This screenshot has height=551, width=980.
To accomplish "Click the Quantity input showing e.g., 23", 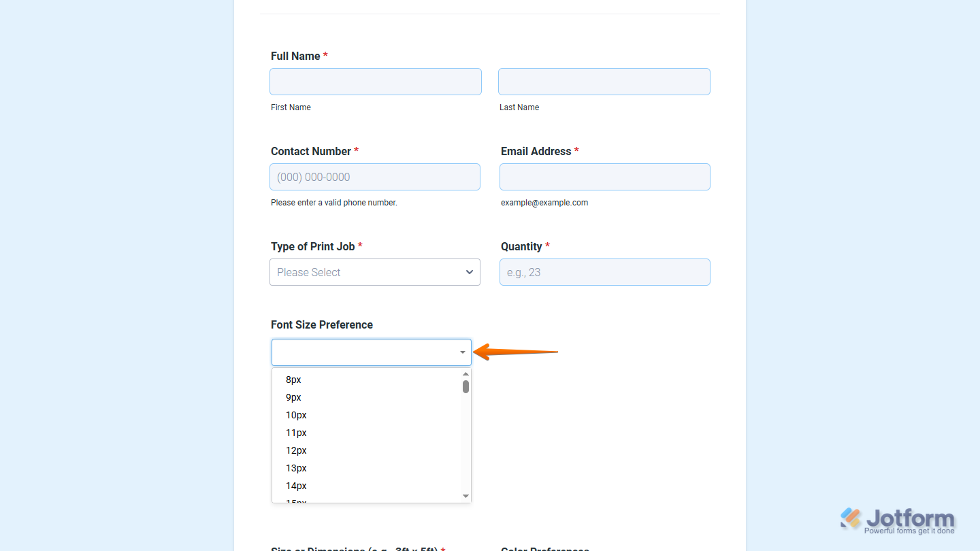I will [x=604, y=271].
